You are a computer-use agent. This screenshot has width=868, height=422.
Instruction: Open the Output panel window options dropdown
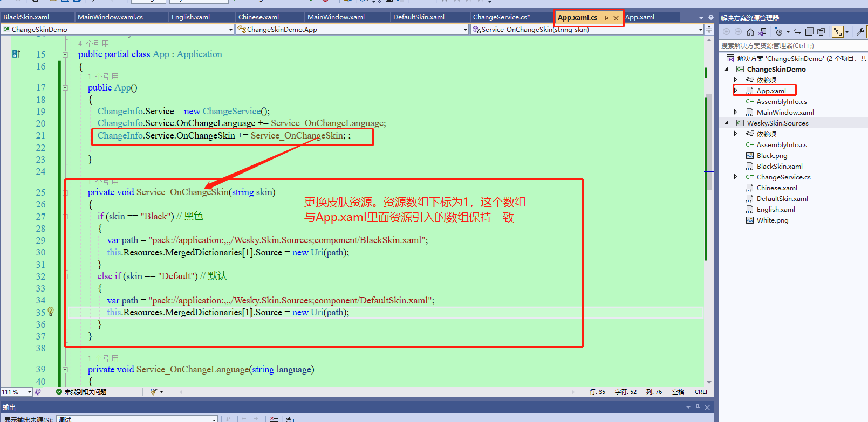click(688, 407)
